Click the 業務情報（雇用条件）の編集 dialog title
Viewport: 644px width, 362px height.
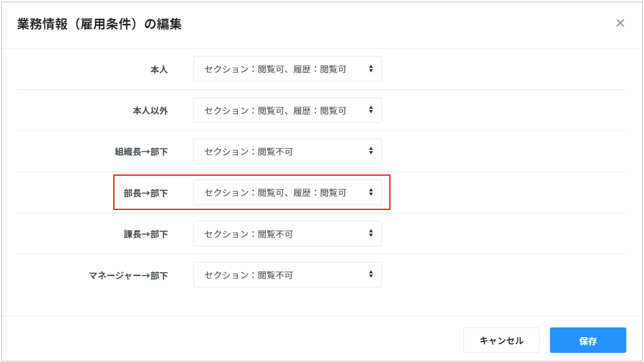[99, 24]
